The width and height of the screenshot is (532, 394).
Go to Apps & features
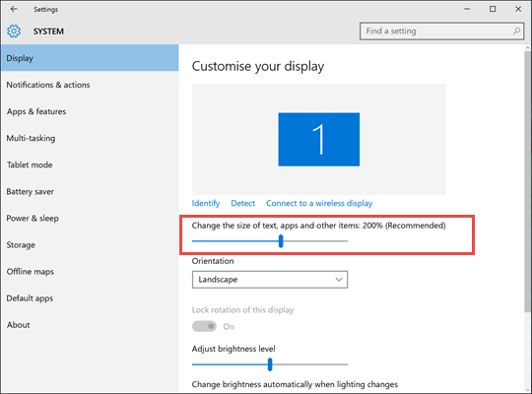pos(36,111)
